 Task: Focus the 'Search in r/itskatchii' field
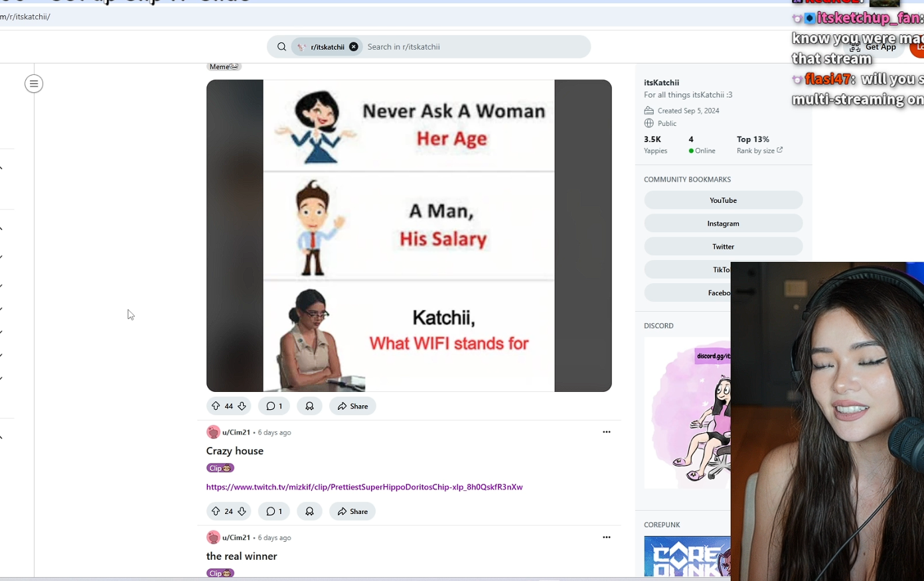tap(475, 47)
